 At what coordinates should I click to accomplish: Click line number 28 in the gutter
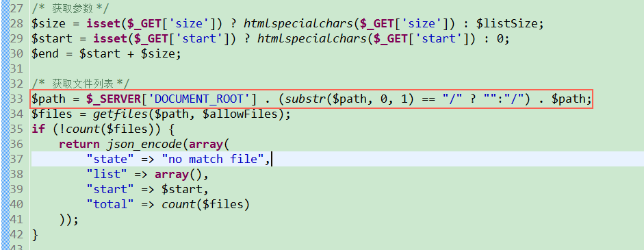pyautogui.click(x=16, y=23)
